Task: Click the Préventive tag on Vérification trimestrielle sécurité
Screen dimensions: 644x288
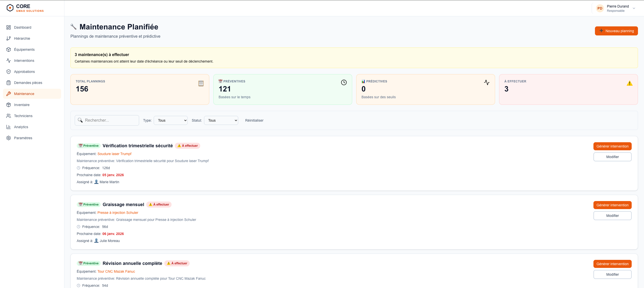Action: click(89, 146)
